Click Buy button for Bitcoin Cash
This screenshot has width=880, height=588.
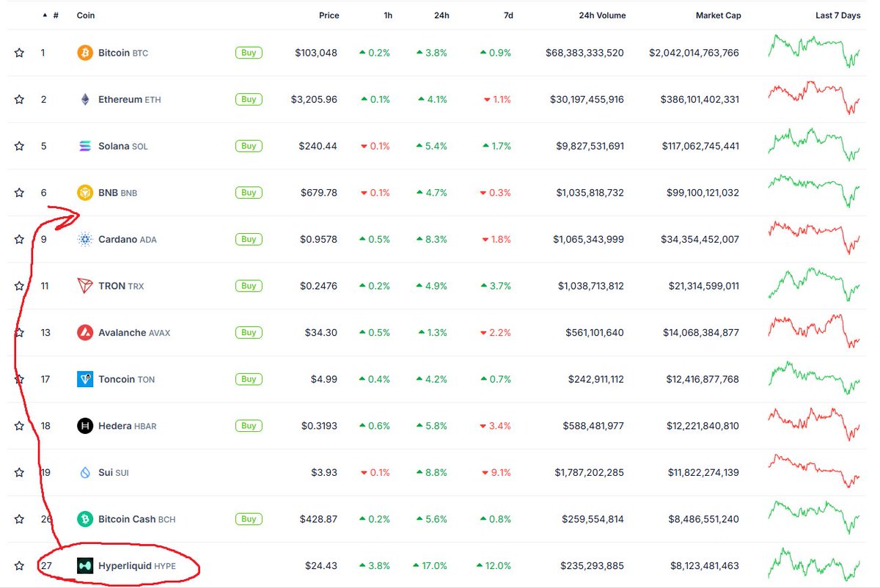[x=249, y=519]
